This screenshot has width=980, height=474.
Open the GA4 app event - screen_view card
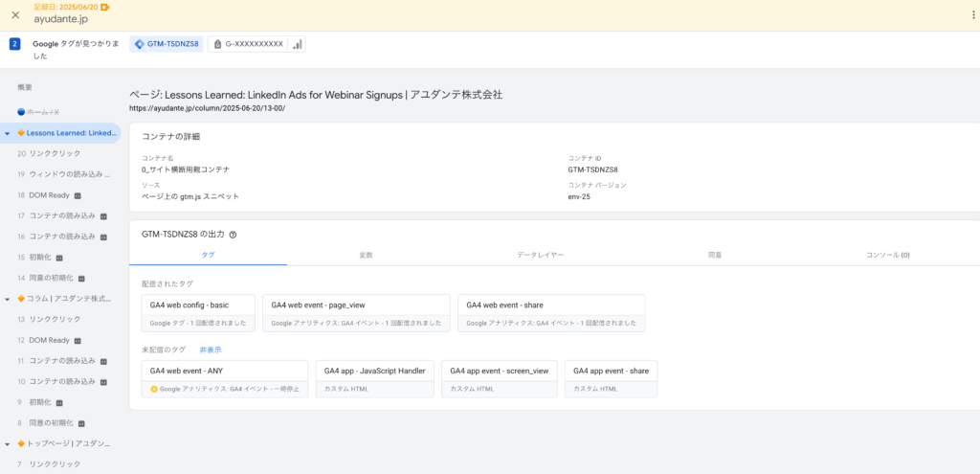point(500,378)
